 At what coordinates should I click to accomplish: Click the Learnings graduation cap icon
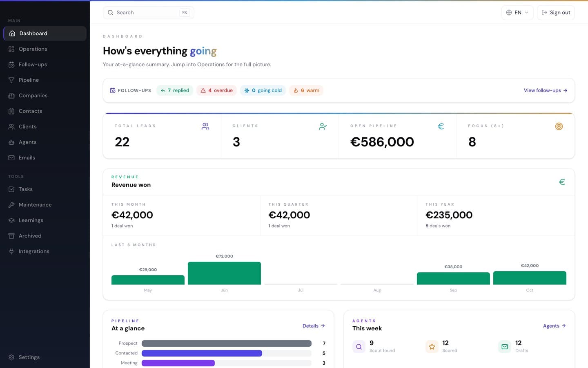[x=11, y=220]
